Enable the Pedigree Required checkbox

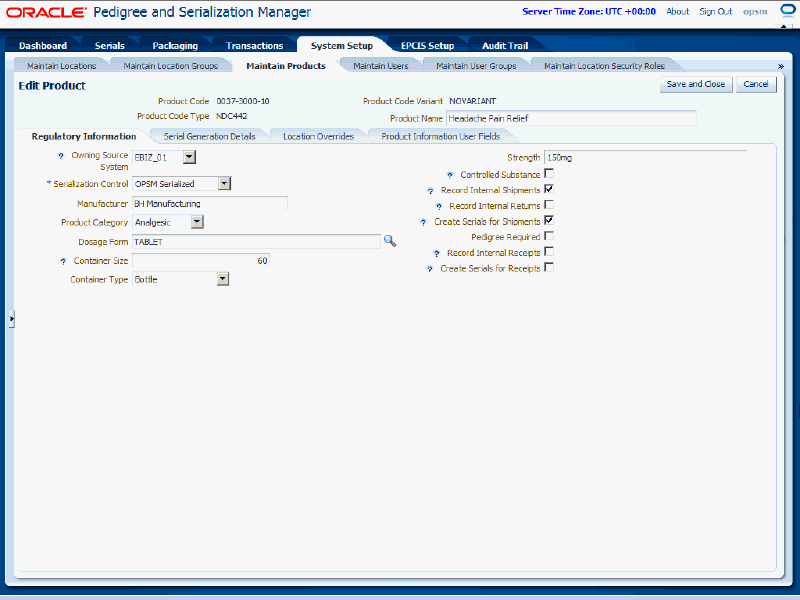[549, 236]
